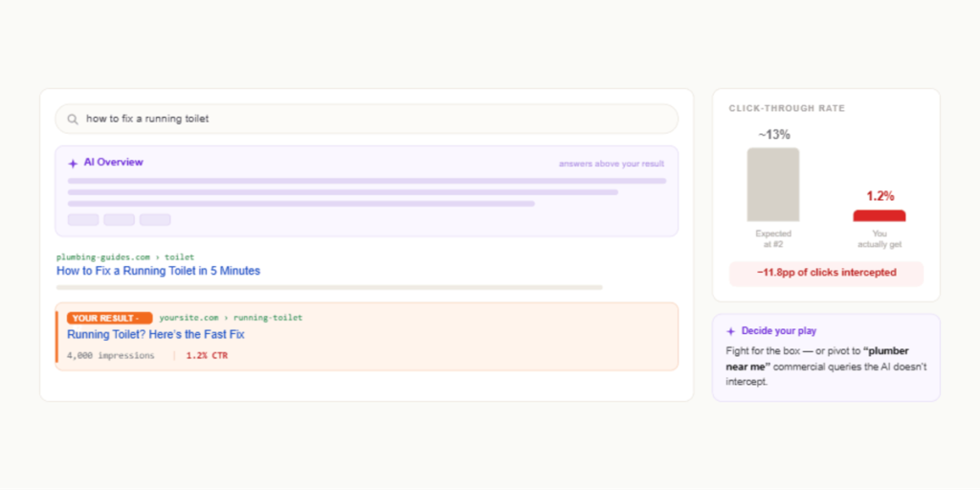Click the "1.2%" label above red bar
This screenshot has height=490, width=980.
[x=880, y=196]
